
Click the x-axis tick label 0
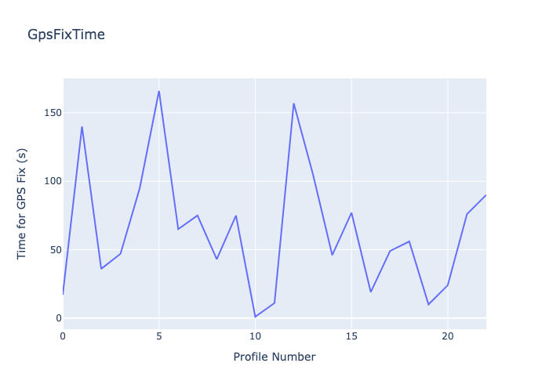click(x=63, y=336)
